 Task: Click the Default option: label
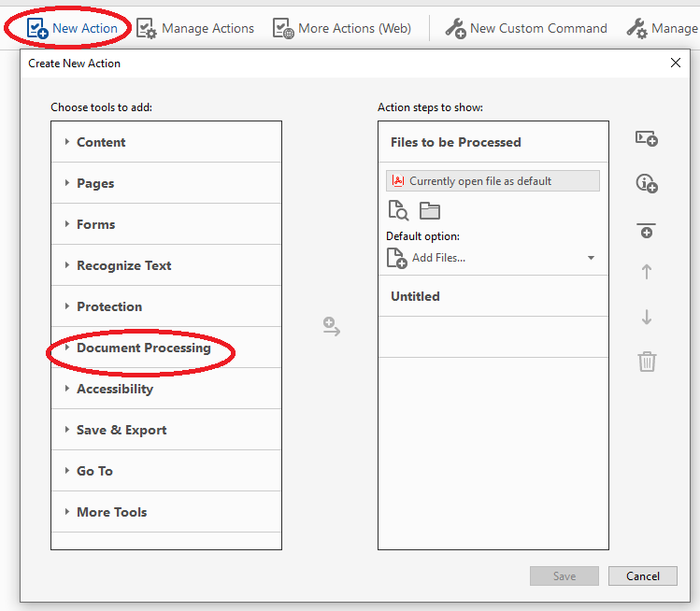pos(422,236)
